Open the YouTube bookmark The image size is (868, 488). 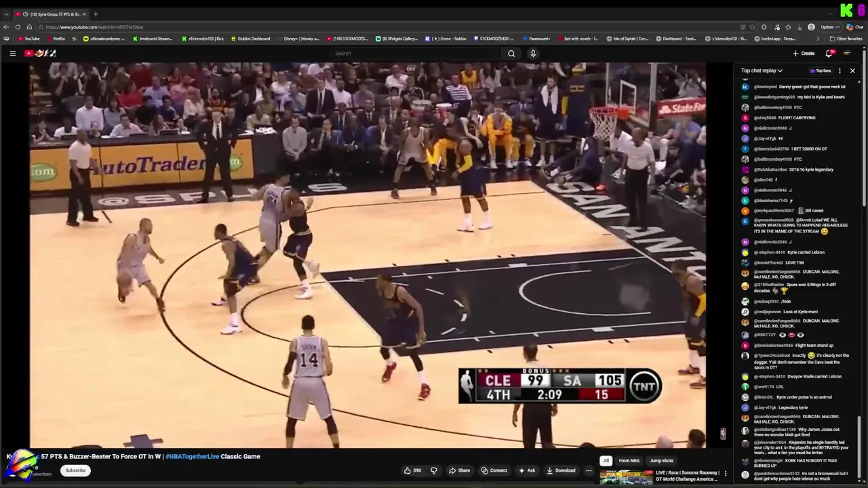(x=28, y=39)
